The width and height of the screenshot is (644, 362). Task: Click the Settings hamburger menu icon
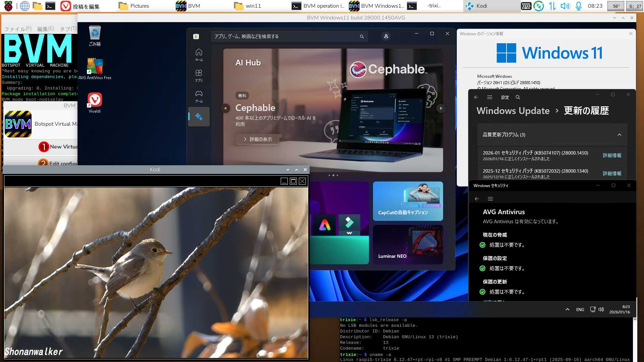(x=490, y=97)
